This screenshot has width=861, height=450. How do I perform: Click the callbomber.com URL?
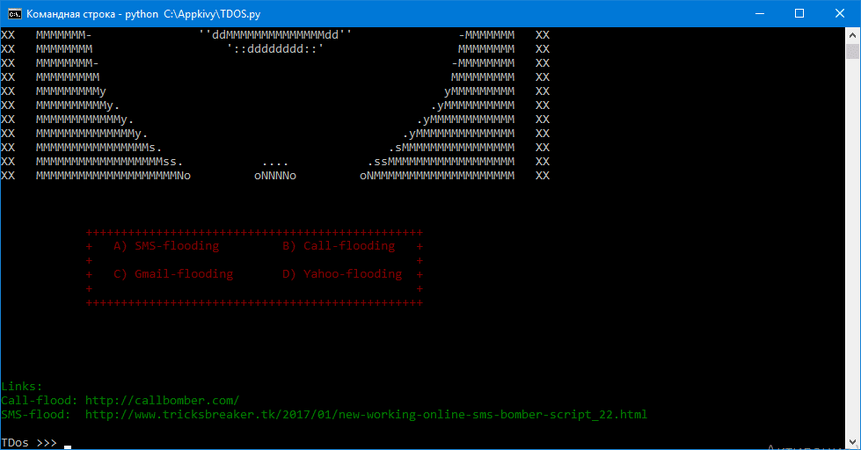(x=162, y=400)
